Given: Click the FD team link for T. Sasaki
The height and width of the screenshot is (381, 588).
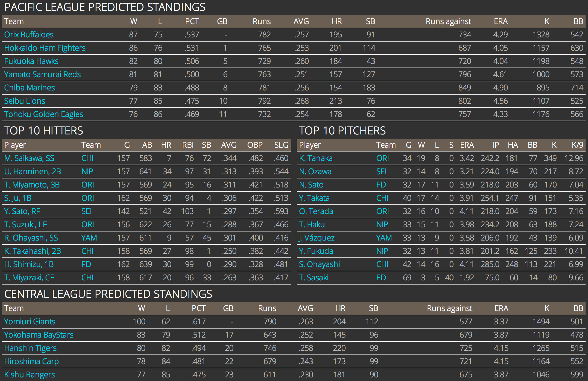Looking at the screenshot, I should pyautogui.click(x=381, y=278).
